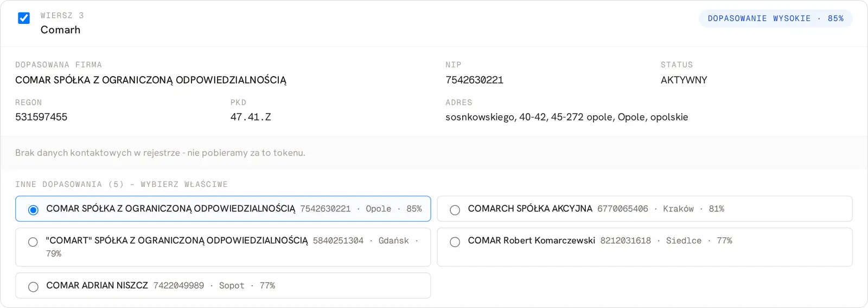Screen dimensions: 868x308
Task: Click the address sosnkowskiego, 40-42 Opole
Action: click(x=566, y=117)
